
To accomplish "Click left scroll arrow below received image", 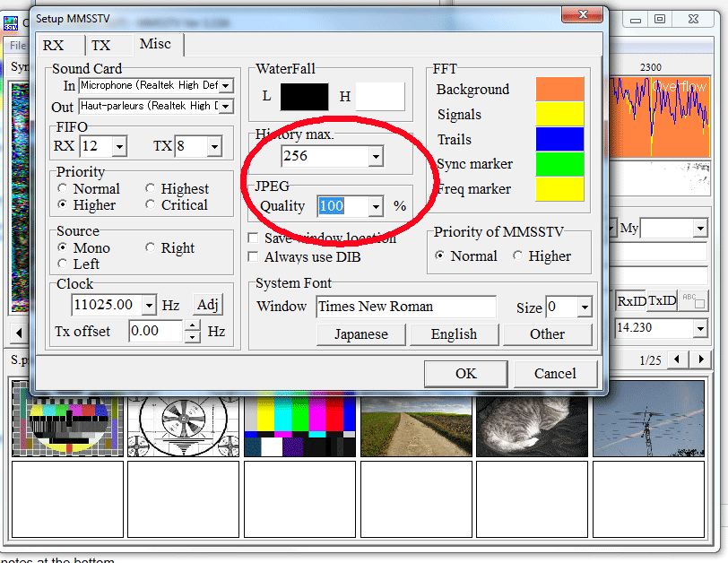I will pyautogui.click(x=19, y=333).
